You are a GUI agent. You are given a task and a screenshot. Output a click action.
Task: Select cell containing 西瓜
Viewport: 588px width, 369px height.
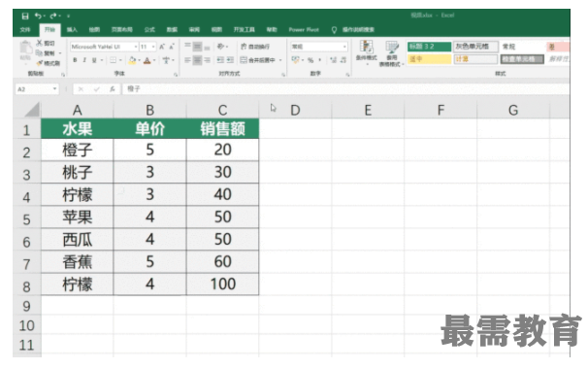78,240
